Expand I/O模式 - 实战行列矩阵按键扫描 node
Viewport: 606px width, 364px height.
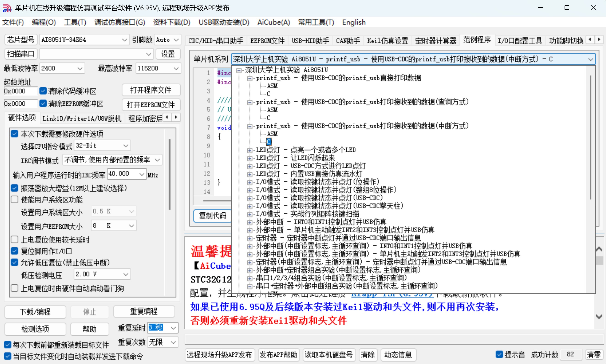tap(250, 214)
